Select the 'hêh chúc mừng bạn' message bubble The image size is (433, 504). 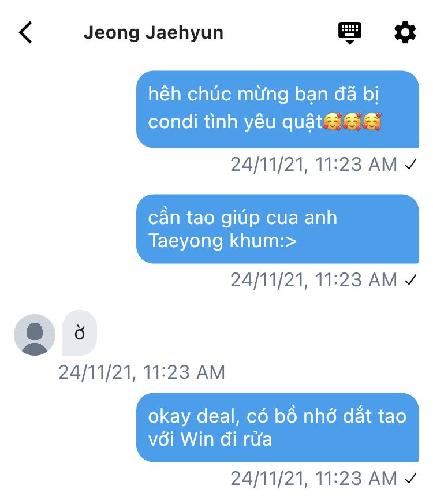278,109
